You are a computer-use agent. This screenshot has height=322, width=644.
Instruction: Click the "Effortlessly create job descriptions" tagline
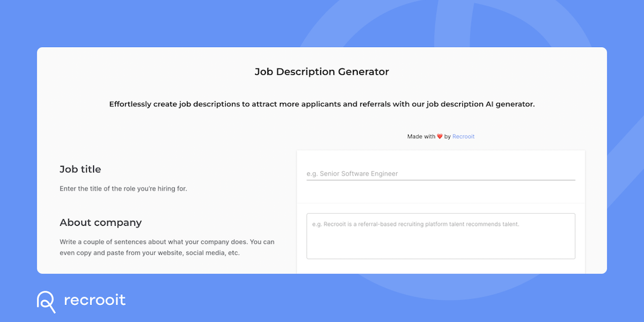coord(321,104)
